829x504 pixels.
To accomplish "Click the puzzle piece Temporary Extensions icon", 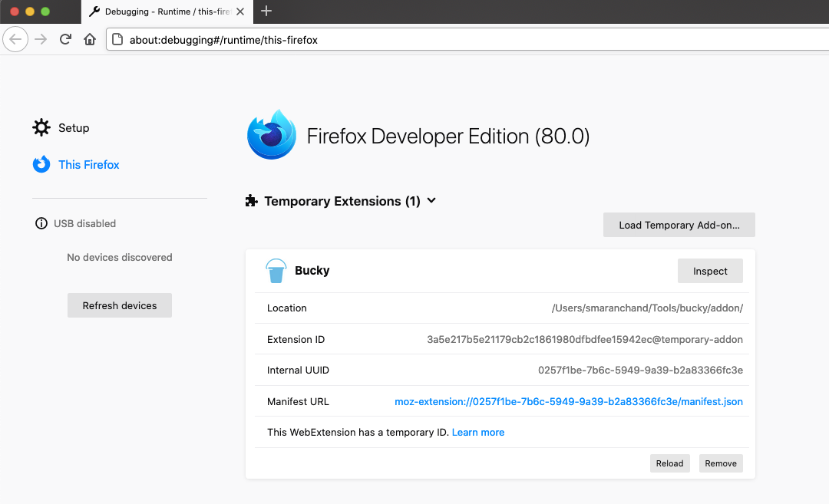I will 251,201.
